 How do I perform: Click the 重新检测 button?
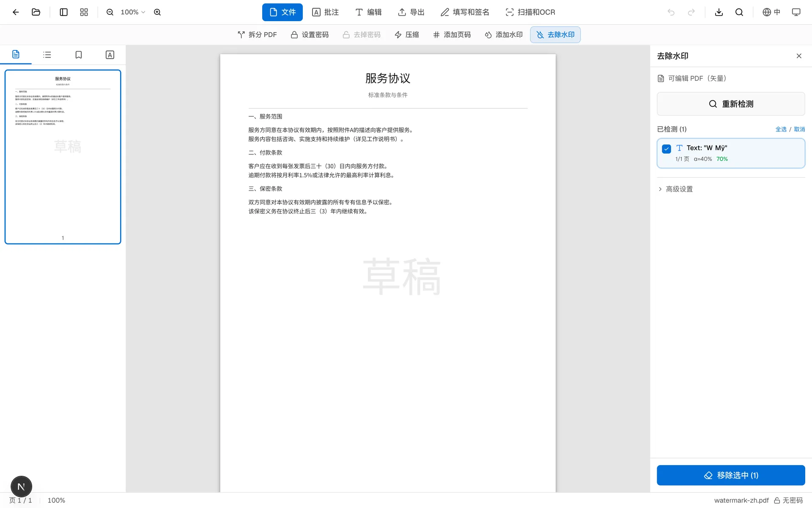(x=731, y=104)
